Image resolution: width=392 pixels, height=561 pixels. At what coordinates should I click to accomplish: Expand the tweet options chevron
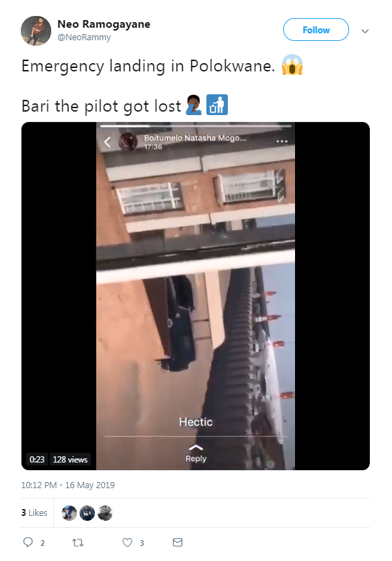(x=365, y=31)
